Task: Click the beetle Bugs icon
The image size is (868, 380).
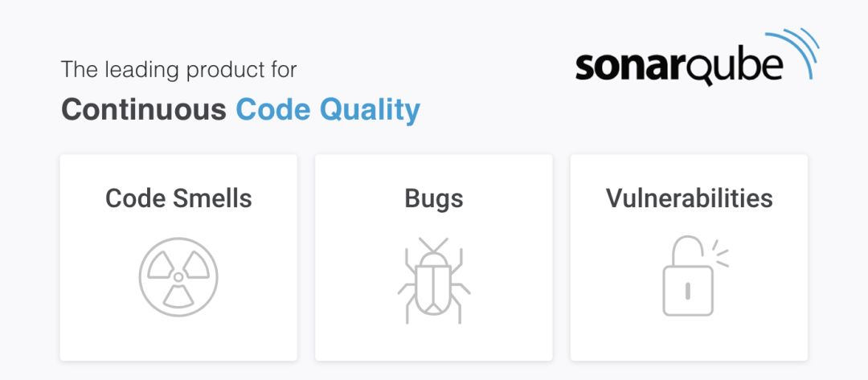Action: point(434,280)
